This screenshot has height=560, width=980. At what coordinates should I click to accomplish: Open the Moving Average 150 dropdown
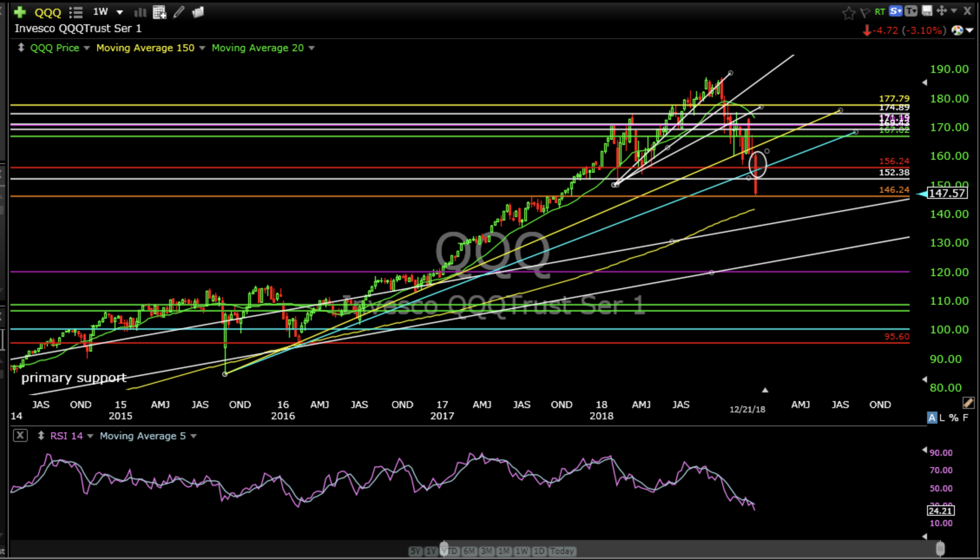point(202,48)
